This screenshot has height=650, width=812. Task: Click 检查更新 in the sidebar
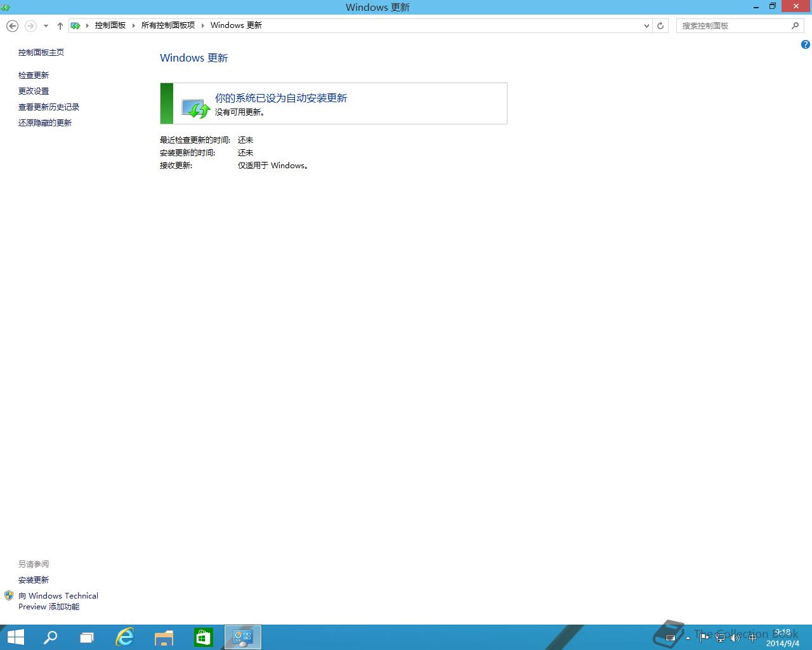(x=34, y=76)
